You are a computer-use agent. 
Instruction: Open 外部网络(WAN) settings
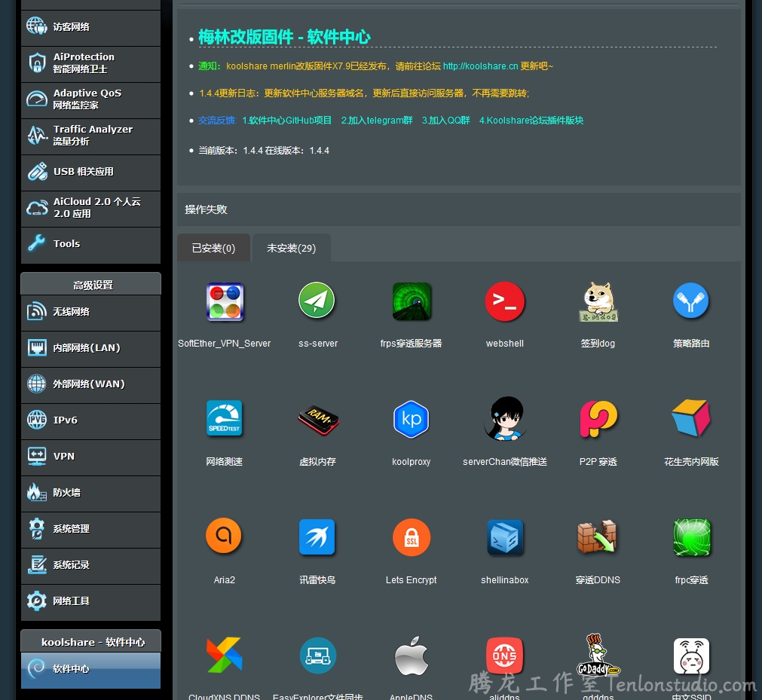pos(91,385)
